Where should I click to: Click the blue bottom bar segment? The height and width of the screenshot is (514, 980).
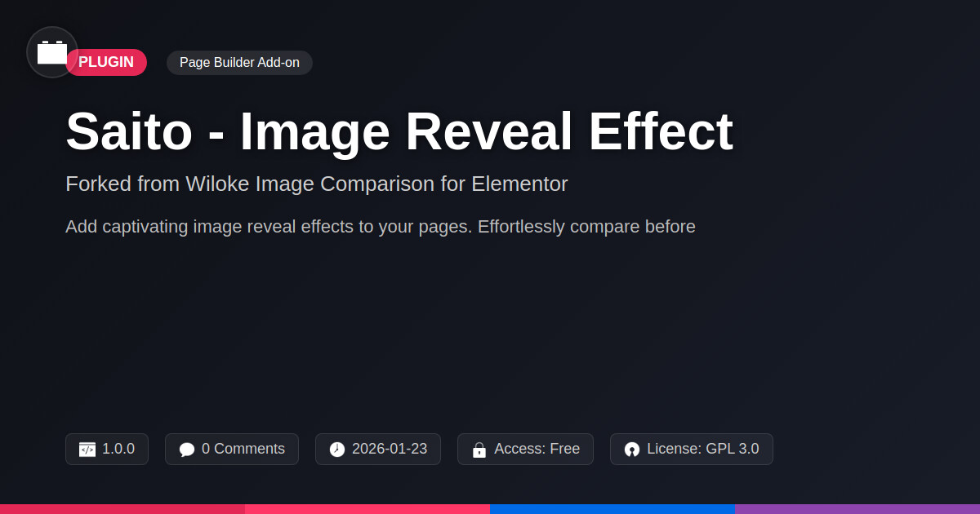612,508
